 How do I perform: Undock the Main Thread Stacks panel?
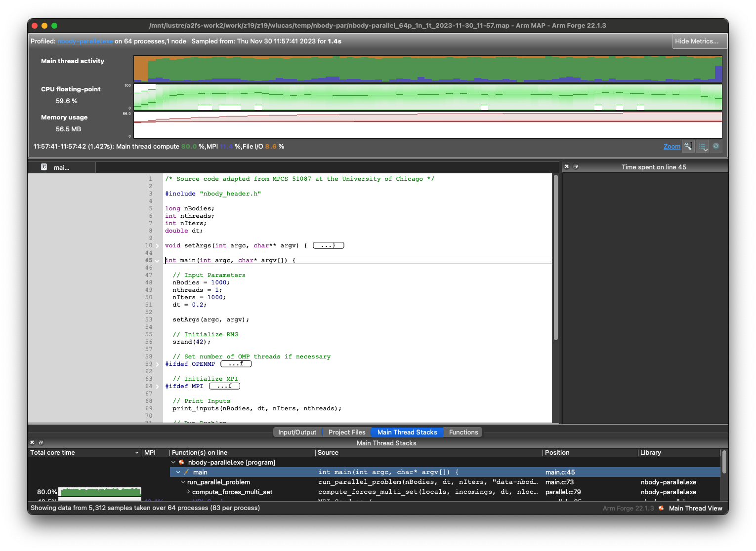click(41, 443)
